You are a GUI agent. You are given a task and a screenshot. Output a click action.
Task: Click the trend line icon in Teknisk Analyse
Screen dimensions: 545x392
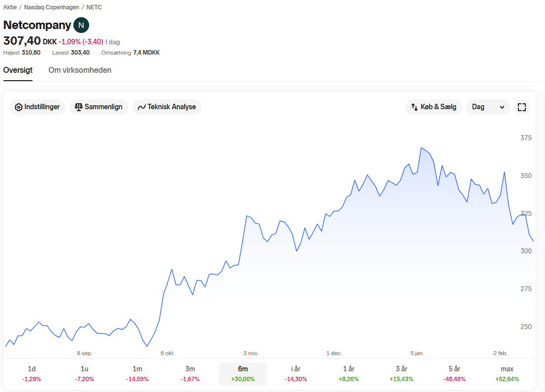pyautogui.click(x=141, y=107)
